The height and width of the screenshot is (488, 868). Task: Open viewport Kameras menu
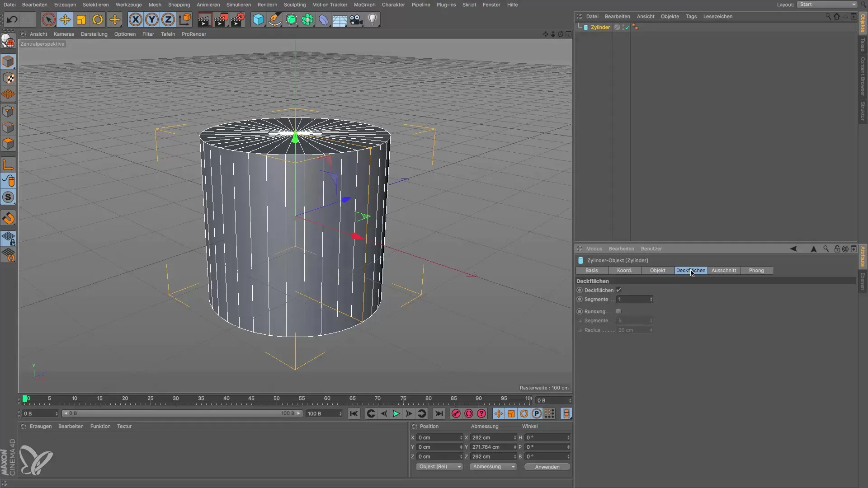coord(64,34)
